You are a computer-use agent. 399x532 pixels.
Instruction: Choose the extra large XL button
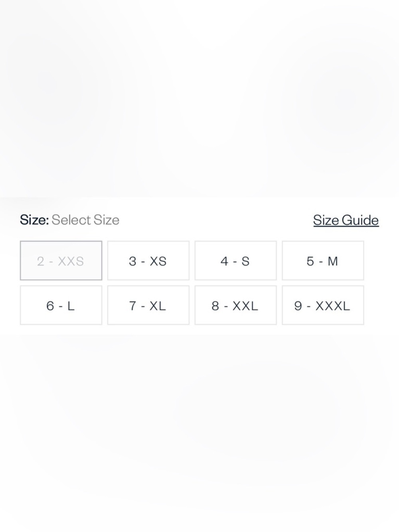tap(148, 306)
